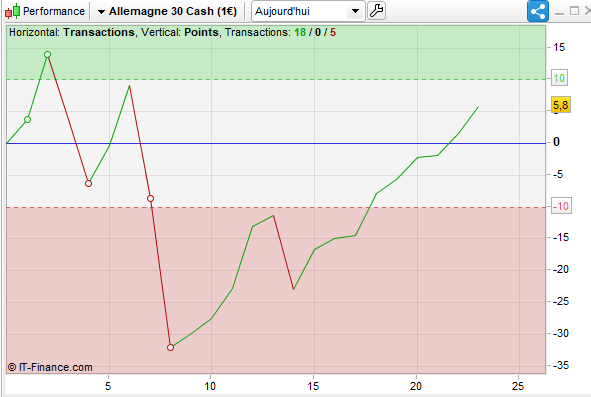Expand the Allemagne 30 Cash instrument dropdown
The image size is (591, 397).
[x=101, y=12]
